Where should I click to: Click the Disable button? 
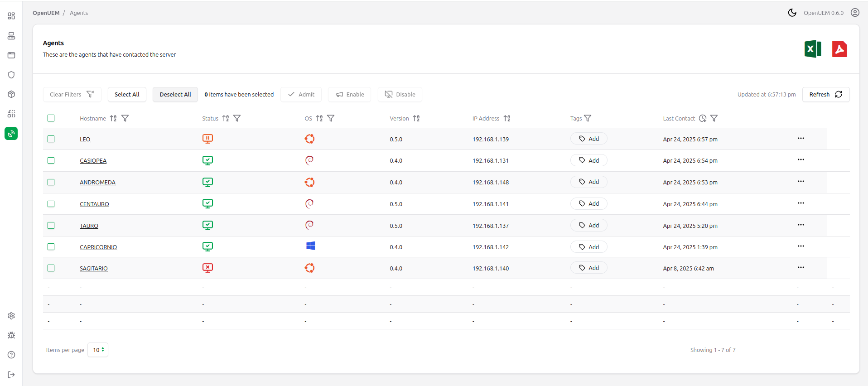[x=400, y=94]
